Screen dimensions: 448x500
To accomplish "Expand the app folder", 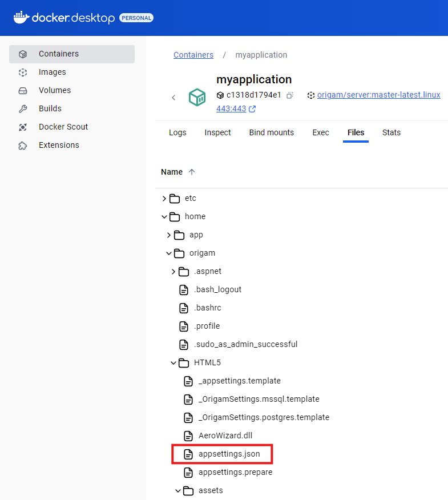I will pyautogui.click(x=169, y=235).
